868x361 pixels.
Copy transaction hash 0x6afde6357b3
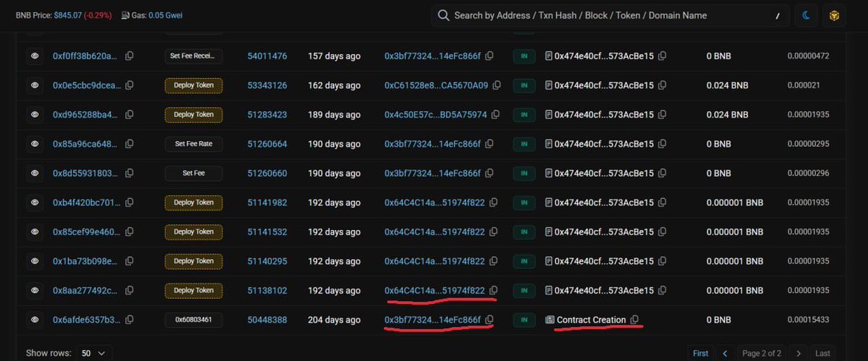tap(129, 320)
